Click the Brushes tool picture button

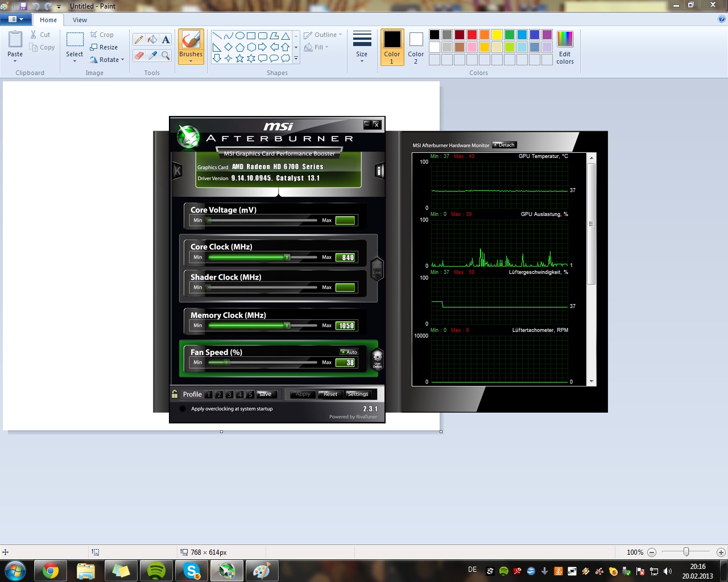click(191, 40)
